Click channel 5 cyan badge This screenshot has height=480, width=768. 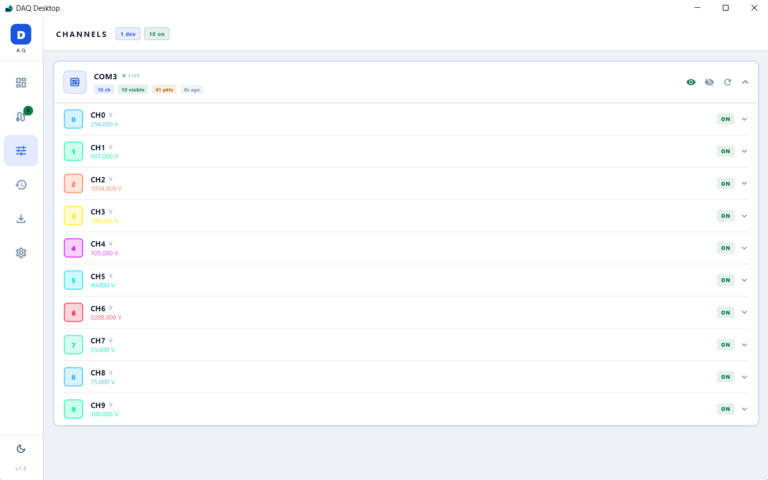pyautogui.click(x=73, y=280)
